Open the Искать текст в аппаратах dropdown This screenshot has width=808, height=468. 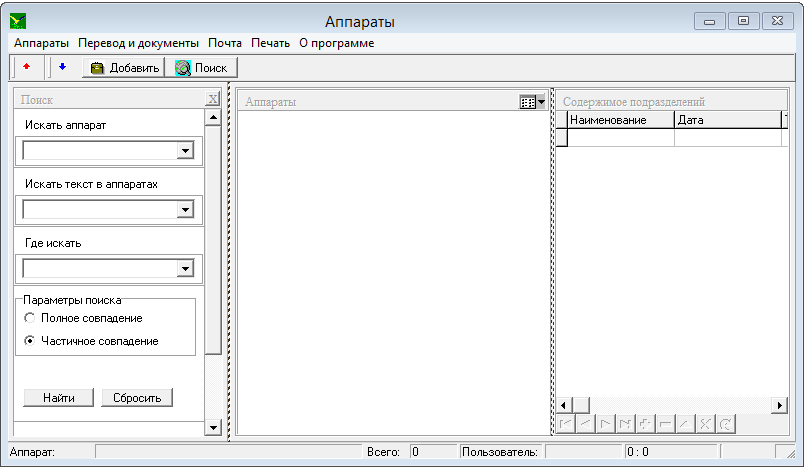185,209
